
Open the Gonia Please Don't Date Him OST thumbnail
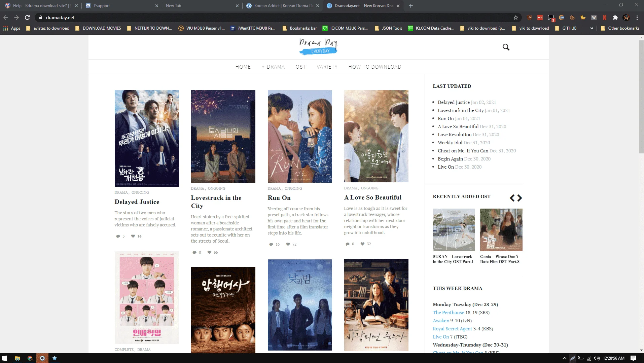(501, 230)
